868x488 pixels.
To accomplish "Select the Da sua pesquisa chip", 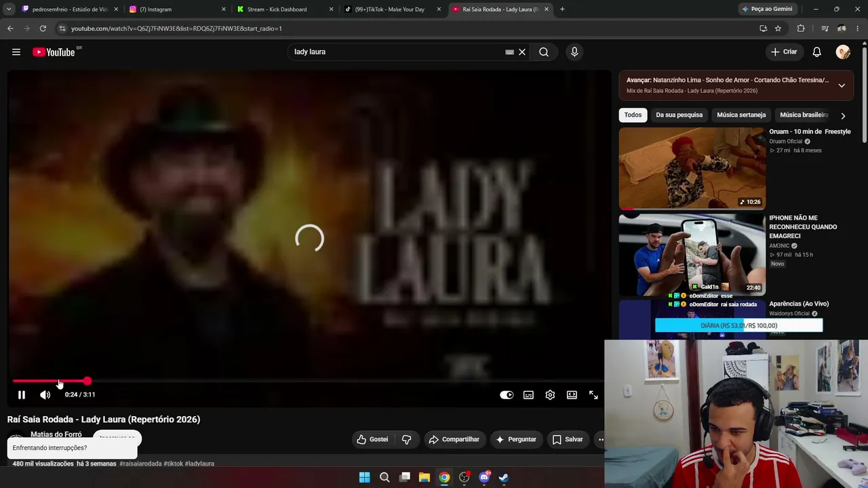I will 679,115.
